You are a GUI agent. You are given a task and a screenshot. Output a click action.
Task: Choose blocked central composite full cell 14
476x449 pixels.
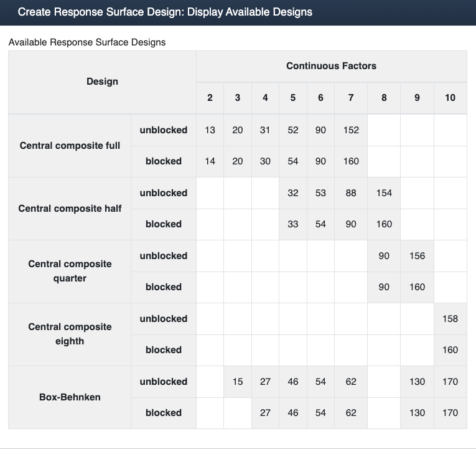[x=210, y=161]
